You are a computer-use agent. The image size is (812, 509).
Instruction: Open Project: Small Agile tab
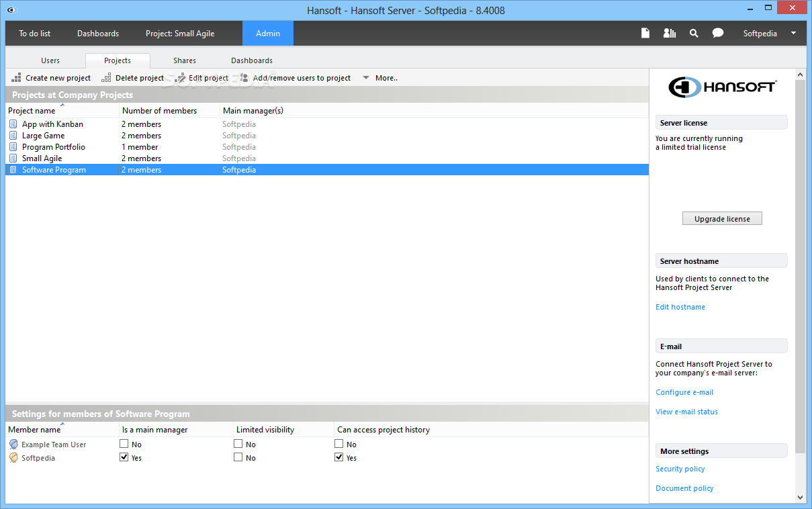180,33
